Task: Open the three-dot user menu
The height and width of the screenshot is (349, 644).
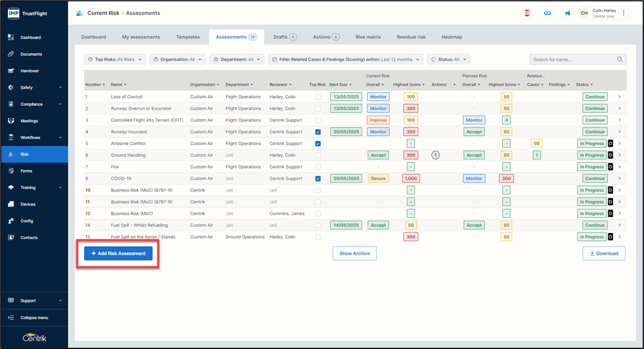Action: [x=624, y=13]
